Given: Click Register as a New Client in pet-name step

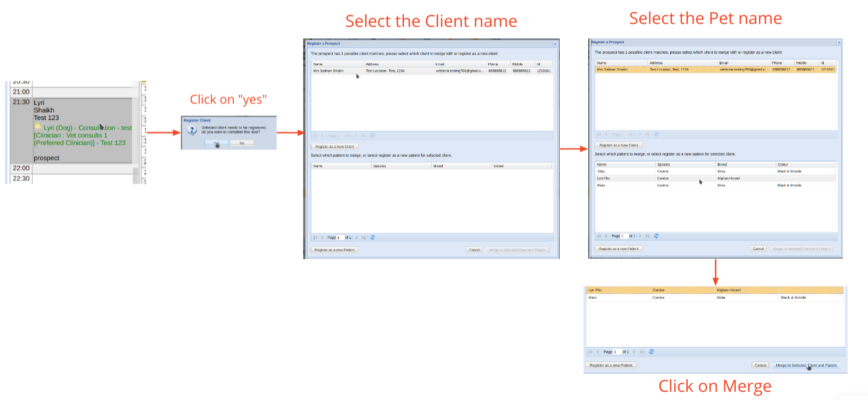Looking at the screenshot, I should point(618,145).
